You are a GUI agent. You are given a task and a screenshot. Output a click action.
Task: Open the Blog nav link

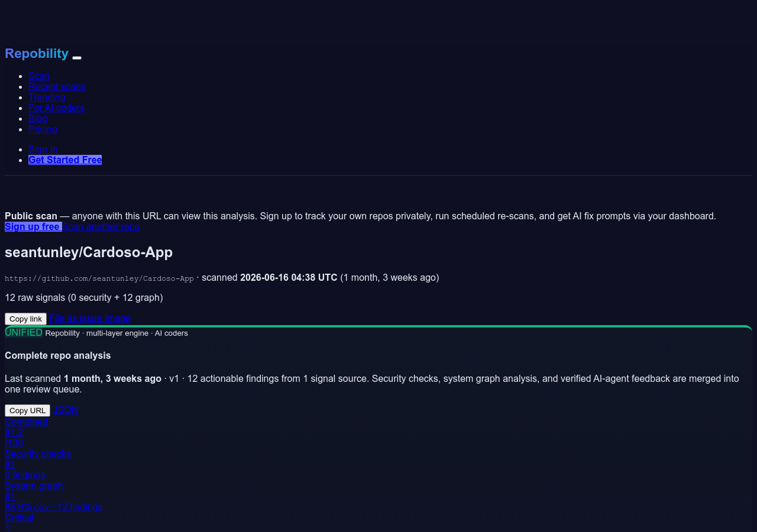[x=38, y=118]
